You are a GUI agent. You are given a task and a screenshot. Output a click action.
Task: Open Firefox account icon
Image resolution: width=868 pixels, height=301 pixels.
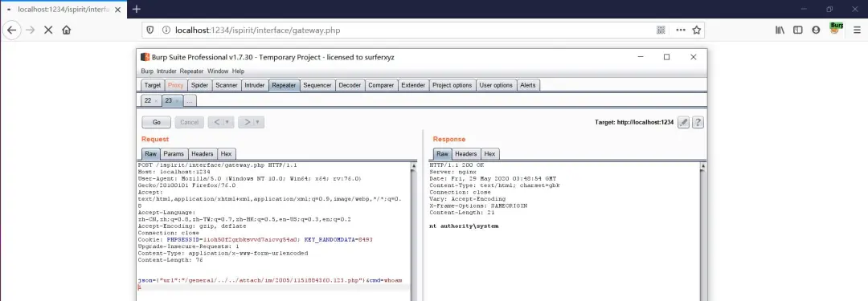click(816, 30)
